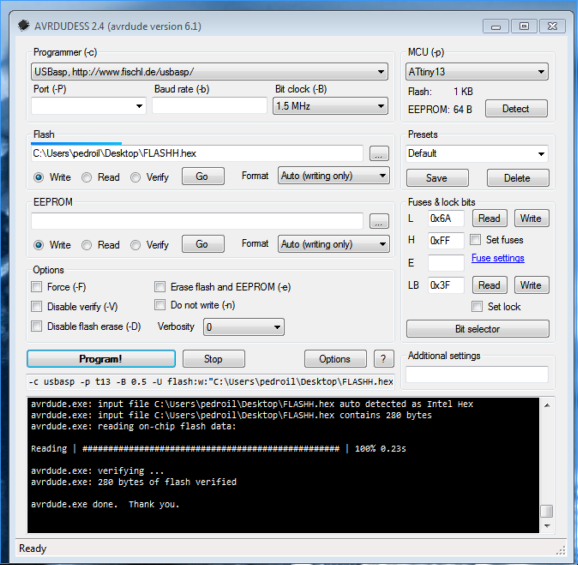Image resolution: width=578 pixels, height=565 pixels.
Task: Click the LB lock bits field 0x3F
Action: [446, 285]
